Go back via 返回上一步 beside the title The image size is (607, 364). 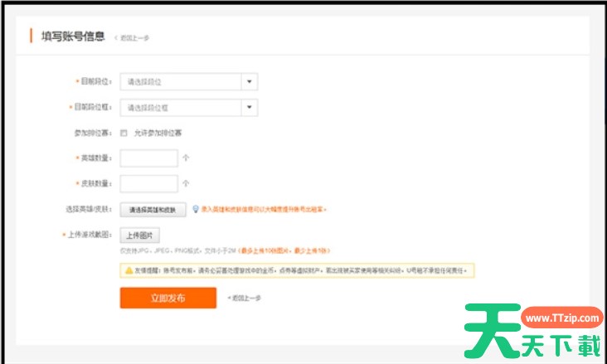tap(132, 38)
